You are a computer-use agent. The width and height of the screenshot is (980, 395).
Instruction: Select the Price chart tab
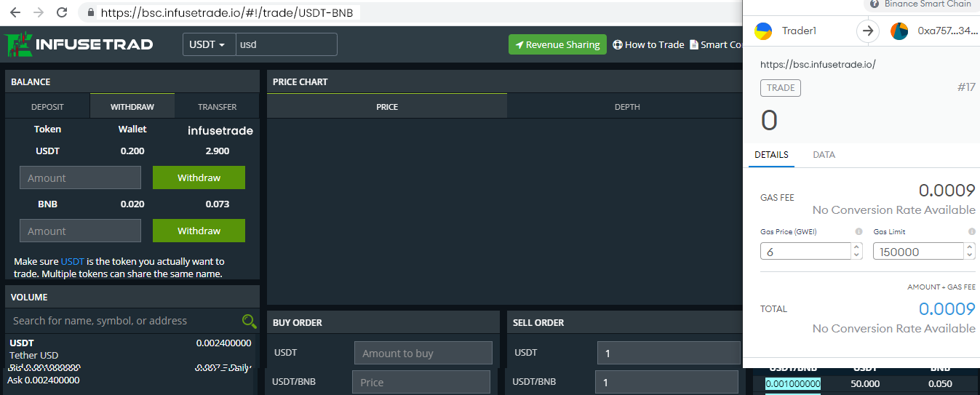tap(387, 106)
